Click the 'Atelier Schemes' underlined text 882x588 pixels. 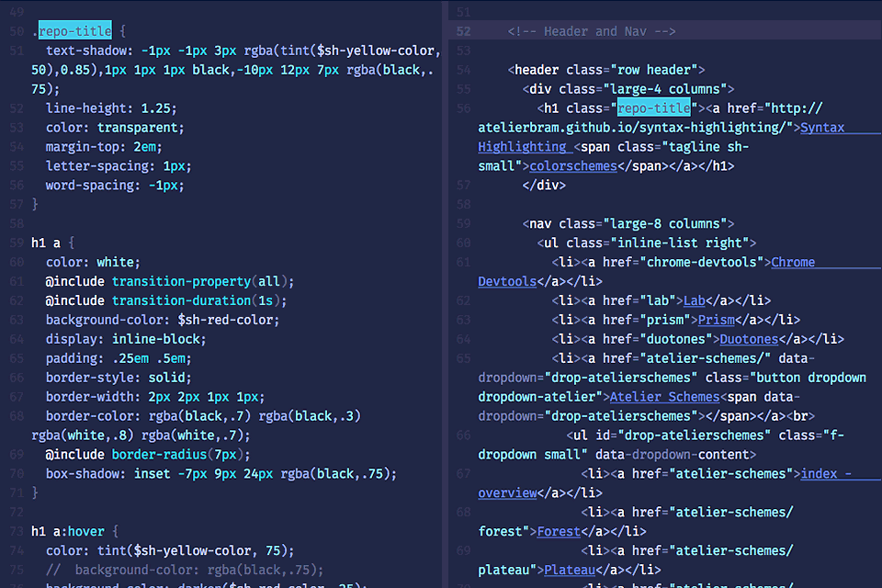664,397
